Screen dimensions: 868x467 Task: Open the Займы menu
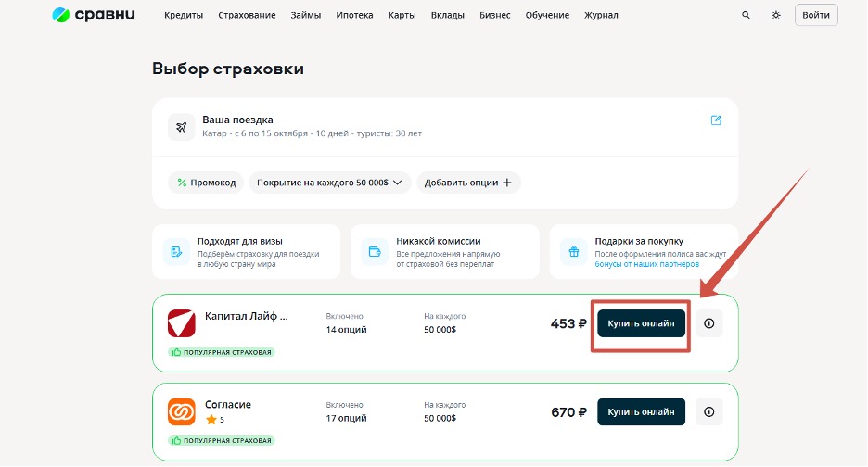pos(306,15)
